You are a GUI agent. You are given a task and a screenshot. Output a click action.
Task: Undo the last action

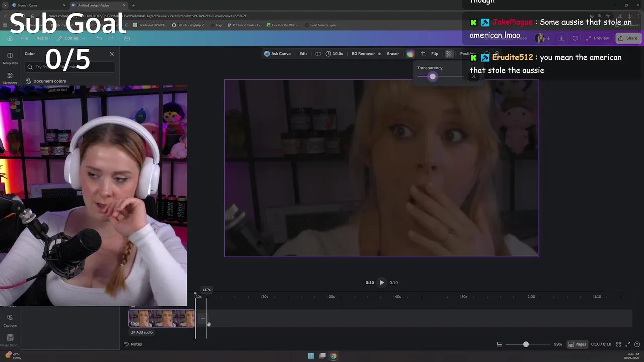(x=99, y=38)
